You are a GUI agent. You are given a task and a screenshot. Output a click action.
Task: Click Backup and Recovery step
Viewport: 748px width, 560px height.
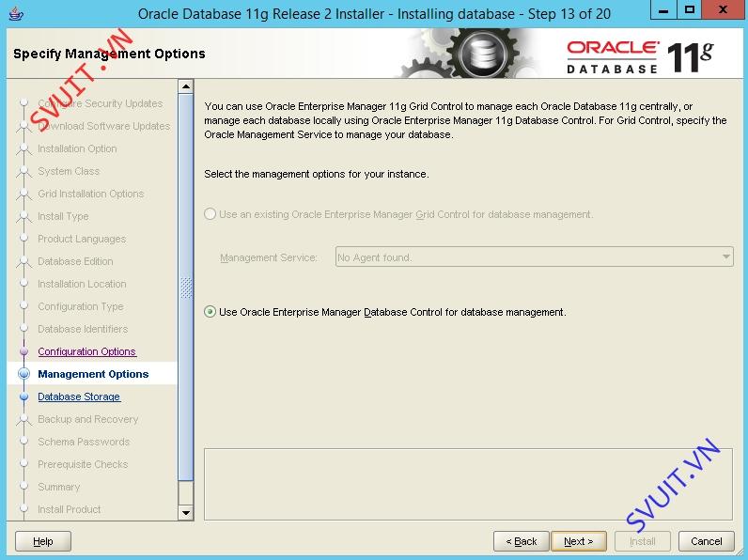click(x=87, y=419)
